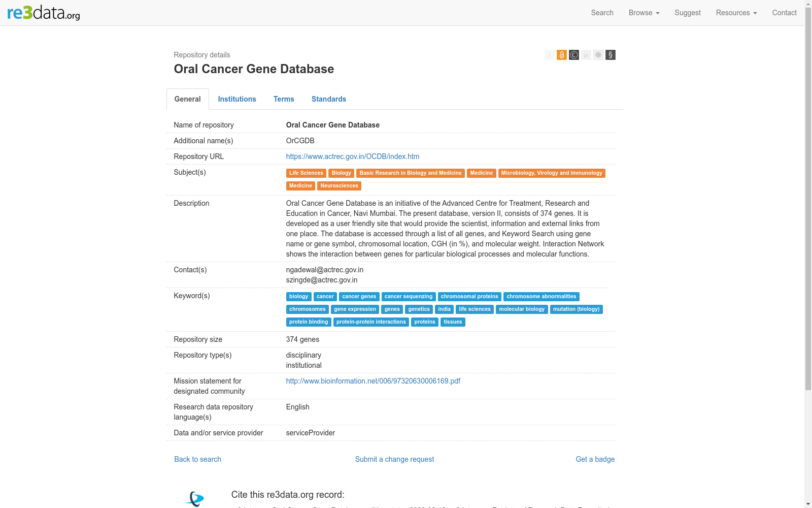The image size is (812, 508).
Task: Click the greyed persistent identifier 'pi' icon
Action: pos(586,55)
